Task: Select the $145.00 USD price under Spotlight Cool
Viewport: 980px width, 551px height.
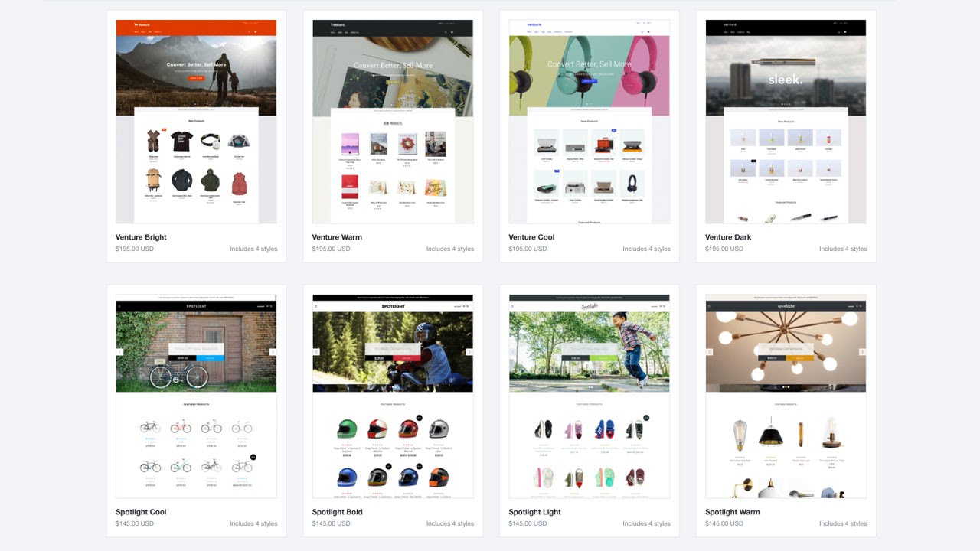Action: click(x=135, y=523)
